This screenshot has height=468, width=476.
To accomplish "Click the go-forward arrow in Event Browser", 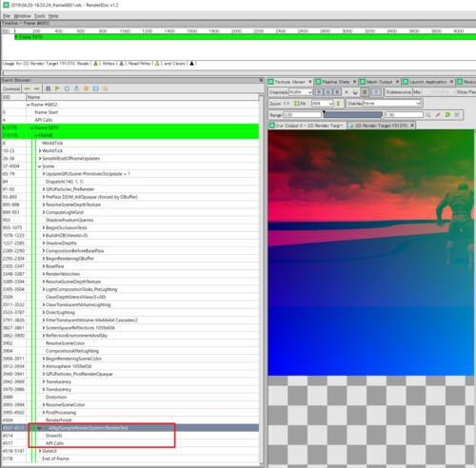I will (37, 88).
